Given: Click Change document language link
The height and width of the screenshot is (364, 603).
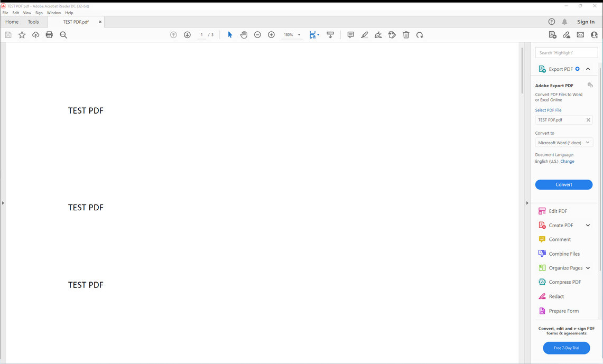Looking at the screenshot, I should (567, 162).
